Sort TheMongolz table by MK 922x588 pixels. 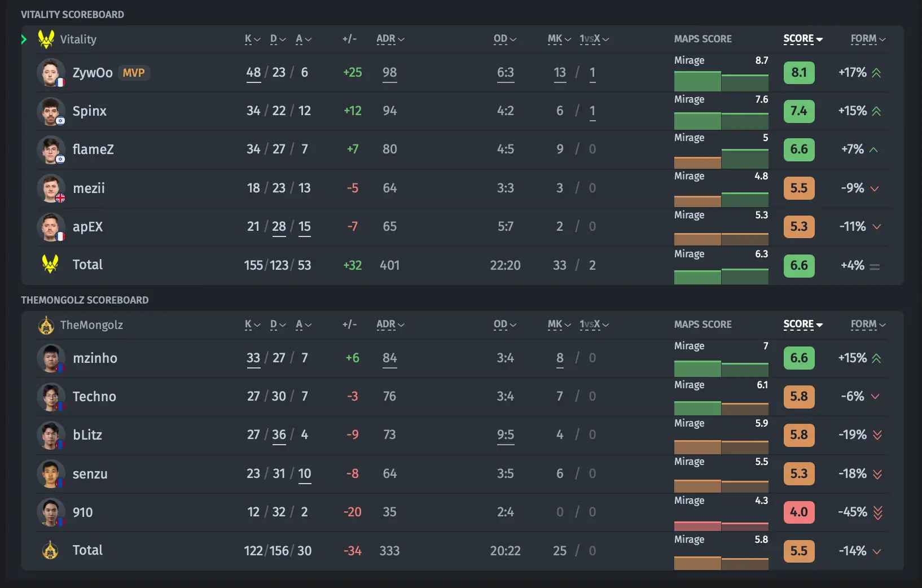559,324
